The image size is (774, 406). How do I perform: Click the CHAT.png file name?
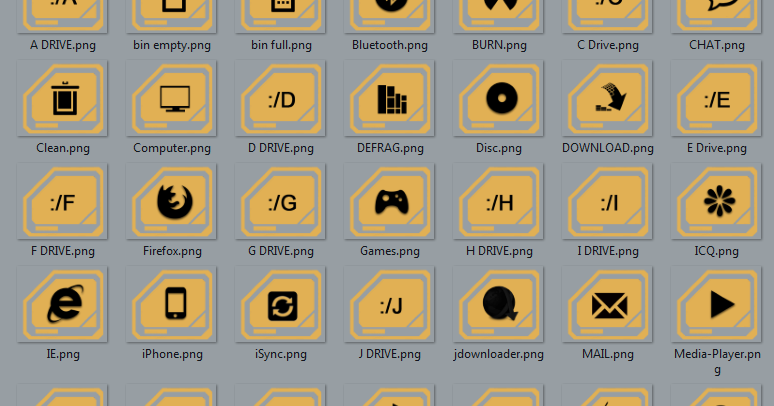tap(717, 45)
